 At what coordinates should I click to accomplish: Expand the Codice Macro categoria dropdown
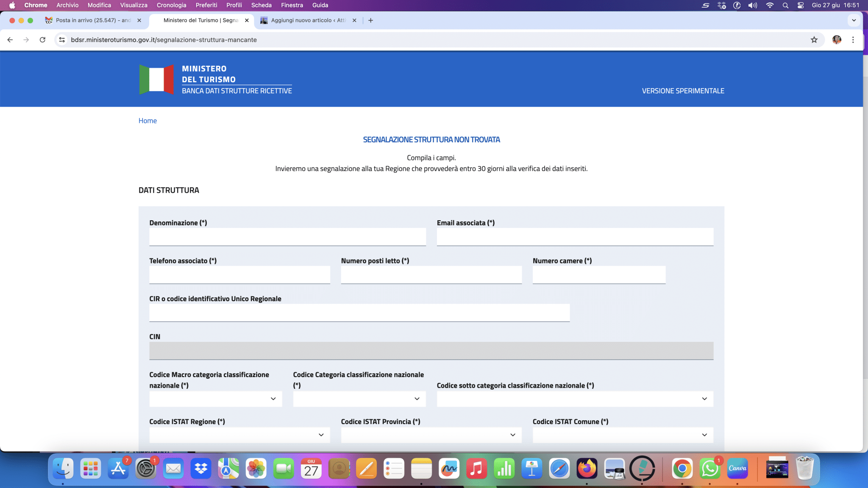coord(215,399)
